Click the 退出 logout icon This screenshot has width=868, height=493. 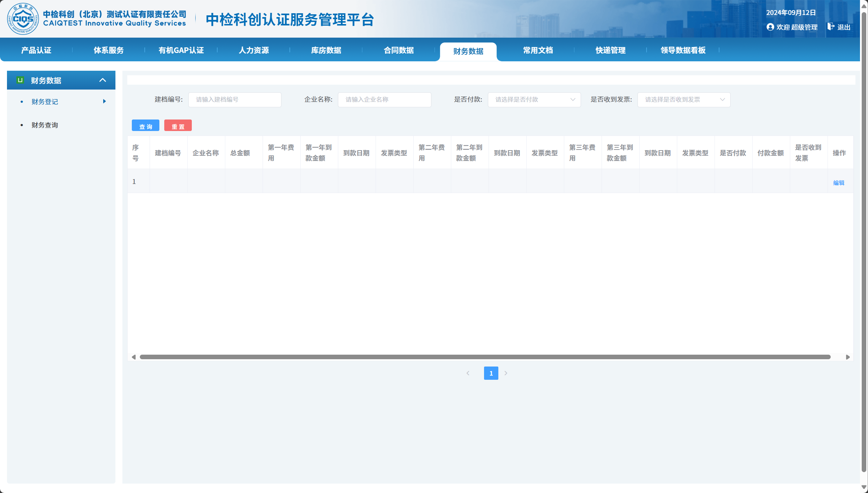(831, 27)
